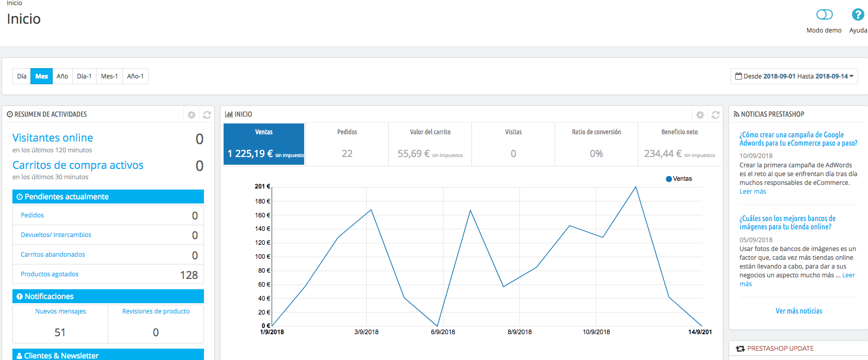868x360 pixels.
Task: Open Google Adwords campaign news article
Action: (x=798, y=139)
